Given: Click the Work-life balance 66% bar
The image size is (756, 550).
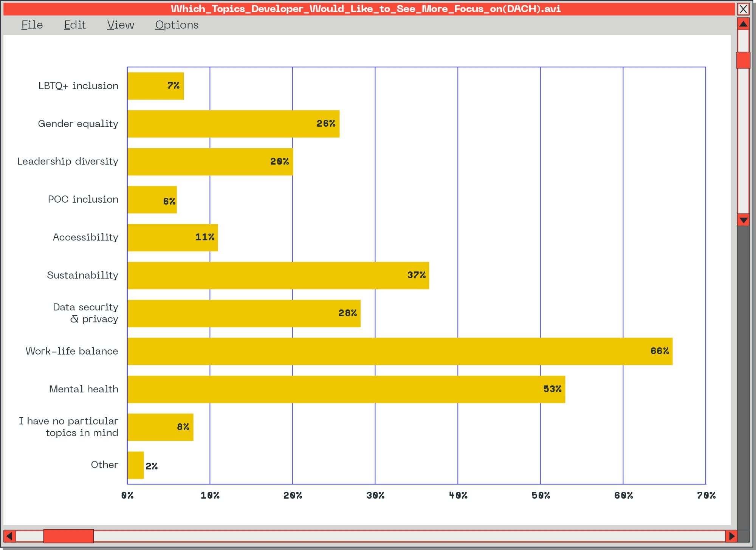Looking at the screenshot, I should coord(400,351).
